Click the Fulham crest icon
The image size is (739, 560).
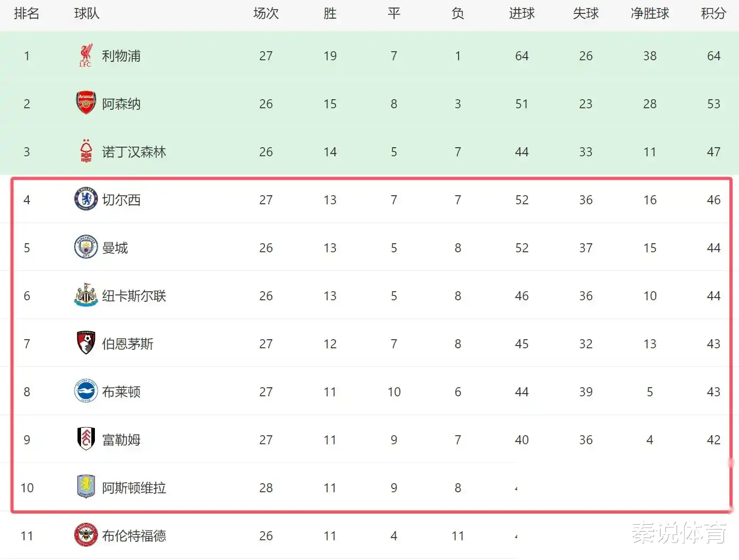[86, 439]
